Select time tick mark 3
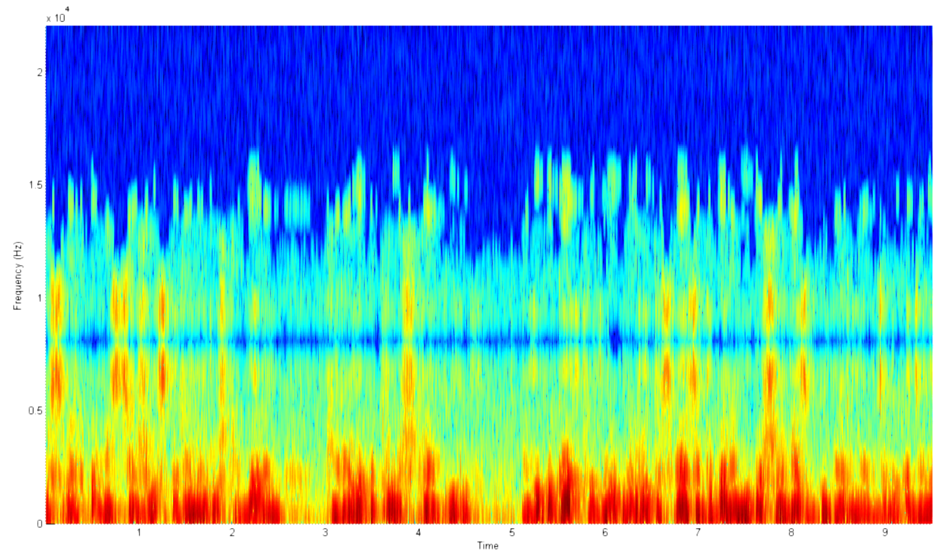946x560 pixels. pos(325,533)
